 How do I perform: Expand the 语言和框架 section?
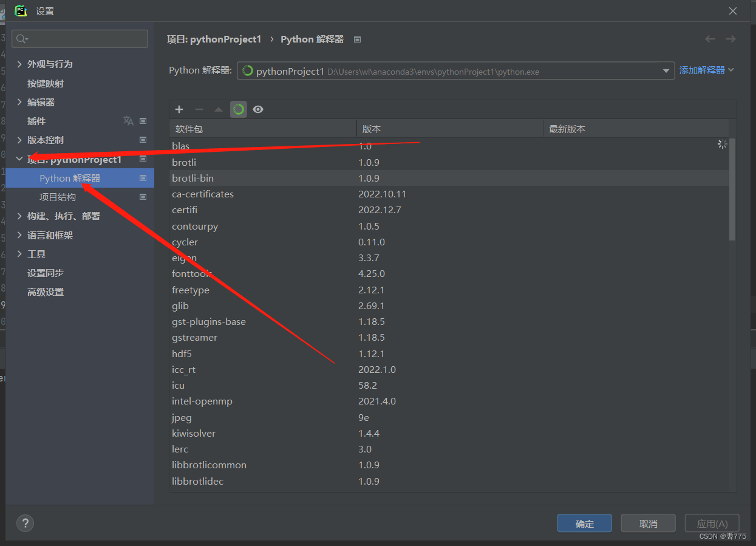tap(19, 235)
